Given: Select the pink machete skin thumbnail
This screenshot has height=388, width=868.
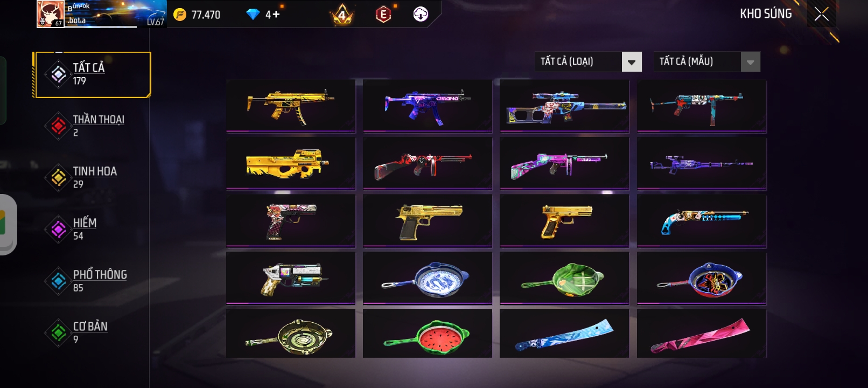Looking at the screenshot, I should tap(702, 334).
